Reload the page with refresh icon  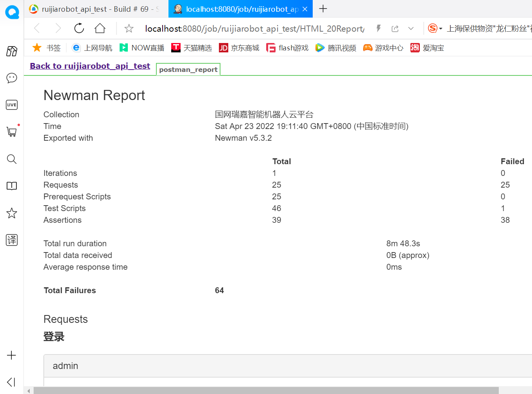coord(79,28)
